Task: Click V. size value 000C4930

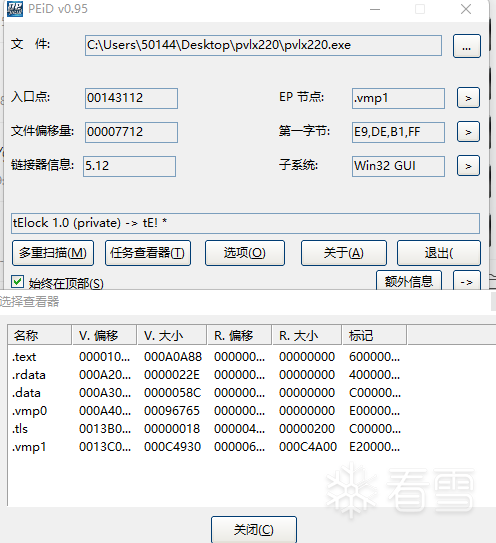Action: pos(172,447)
